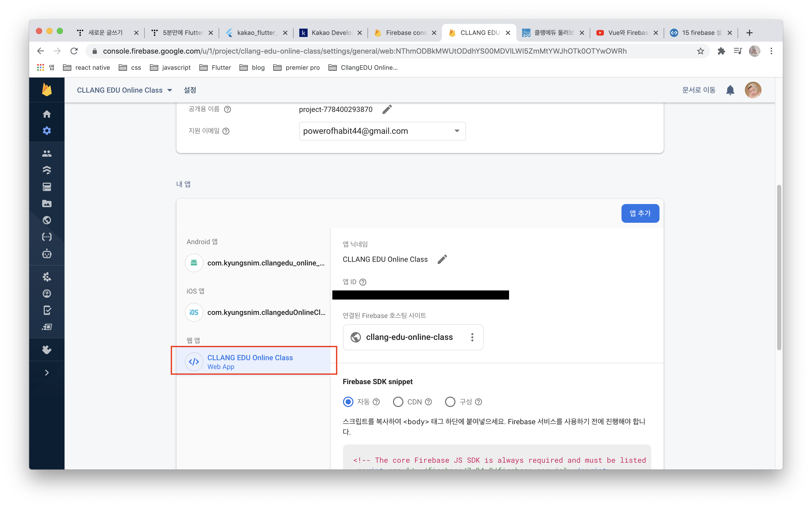Select the 구성 radio button
This screenshot has width=812, height=508.
coord(450,402)
